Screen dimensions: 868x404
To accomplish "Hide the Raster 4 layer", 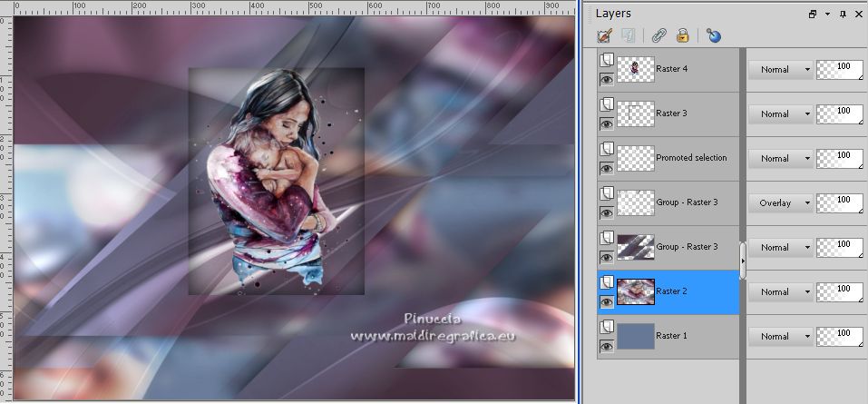I will pyautogui.click(x=607, y=79).
